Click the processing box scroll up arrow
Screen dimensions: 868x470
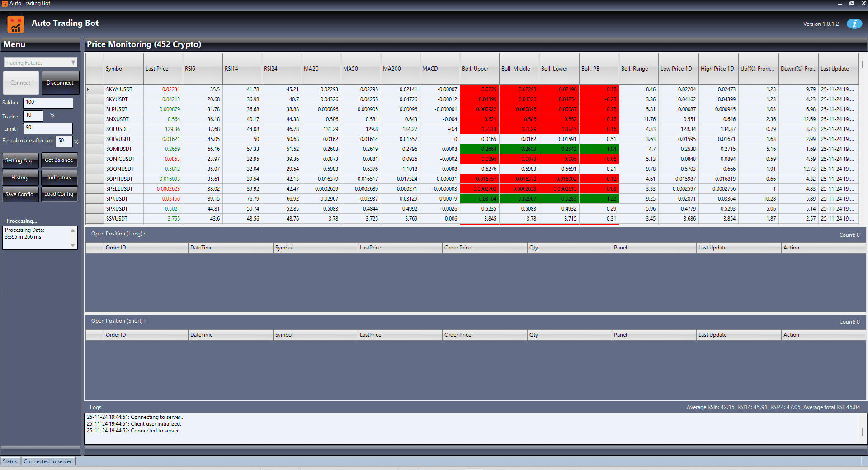click(x=73, y=230)
